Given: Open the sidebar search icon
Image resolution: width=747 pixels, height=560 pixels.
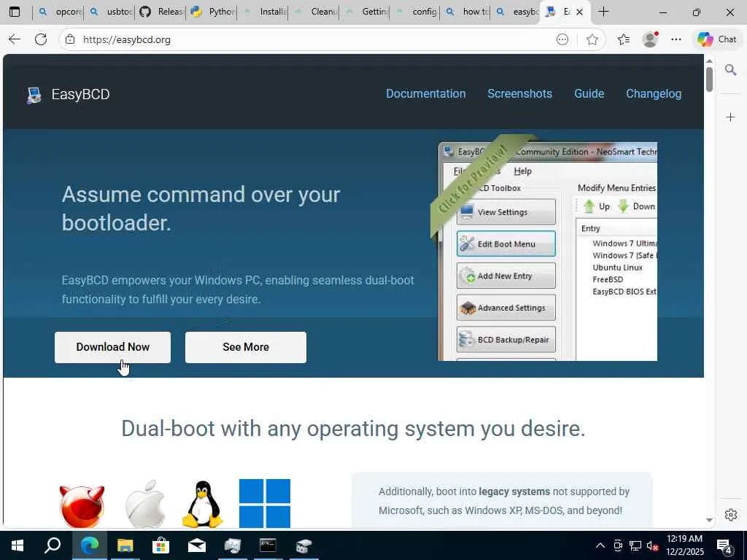Looking at the screenshot, I should pos(730,70).
